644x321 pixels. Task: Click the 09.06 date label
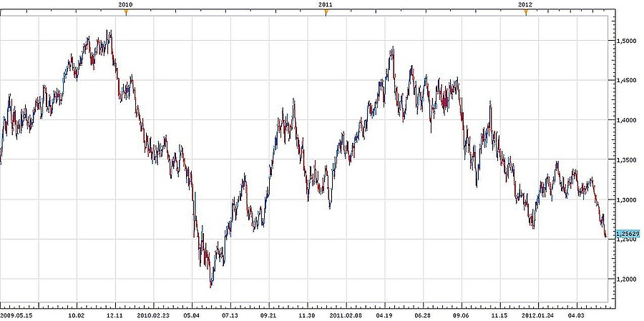coord(462,314)
